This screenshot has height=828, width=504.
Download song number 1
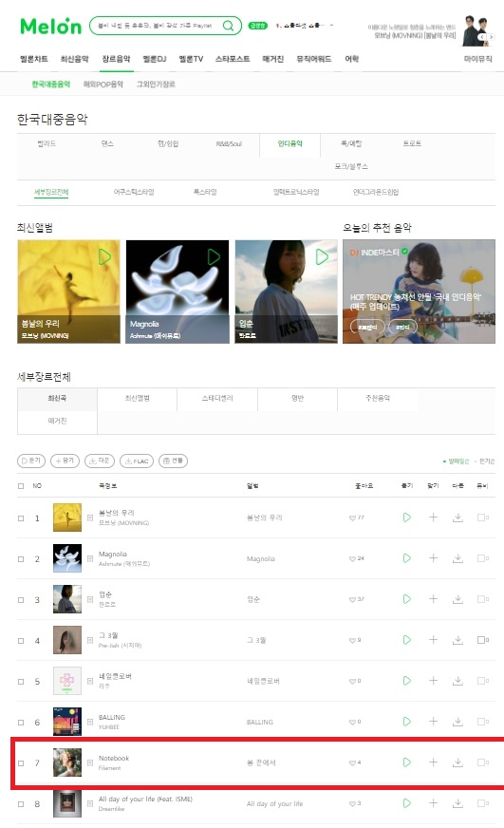[x=457, y=517]
